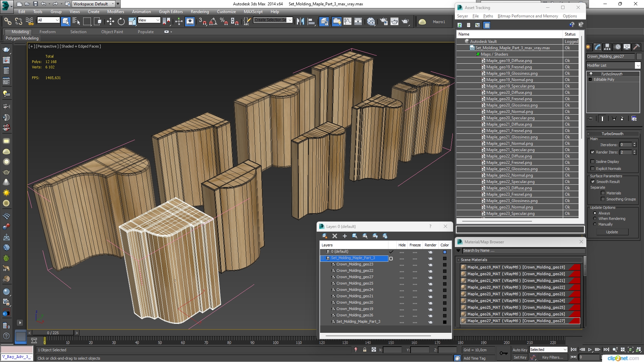Click the Unlink Selection tool
Screen dimensions: 644x362
(18, 21)
